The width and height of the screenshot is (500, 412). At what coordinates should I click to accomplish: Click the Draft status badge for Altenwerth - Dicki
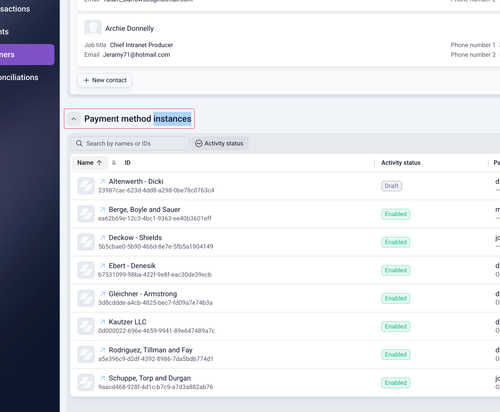tap(391, 186)
